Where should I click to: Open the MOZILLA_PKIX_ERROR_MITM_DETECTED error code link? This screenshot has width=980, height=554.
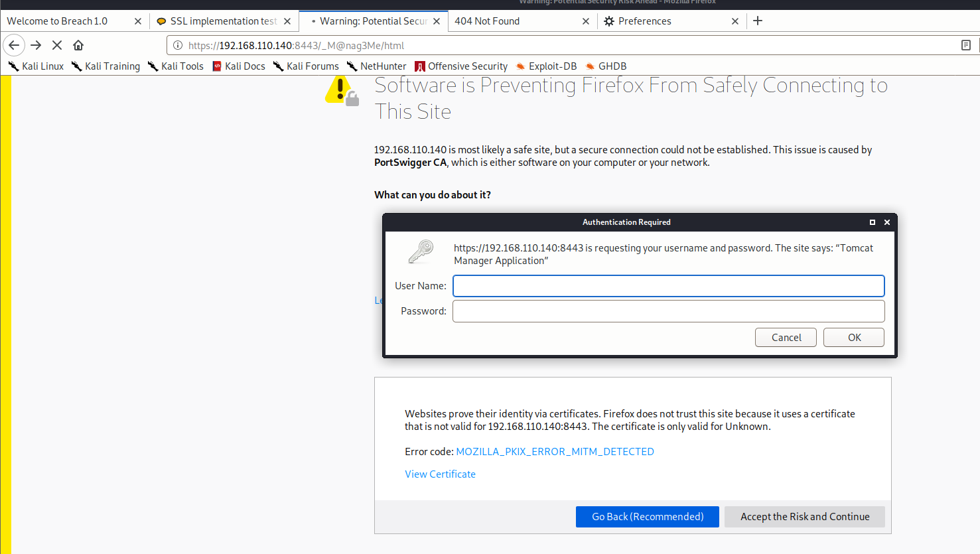click(555, 451)
